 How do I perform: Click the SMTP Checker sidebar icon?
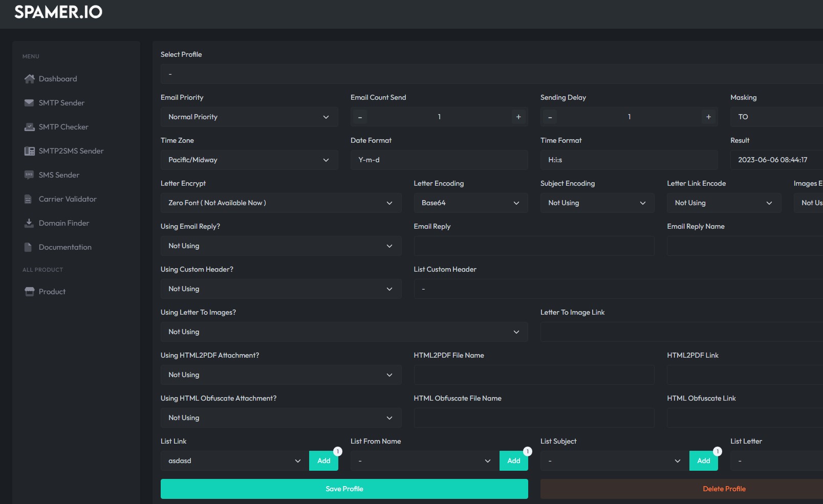click(x=29, y=127)
